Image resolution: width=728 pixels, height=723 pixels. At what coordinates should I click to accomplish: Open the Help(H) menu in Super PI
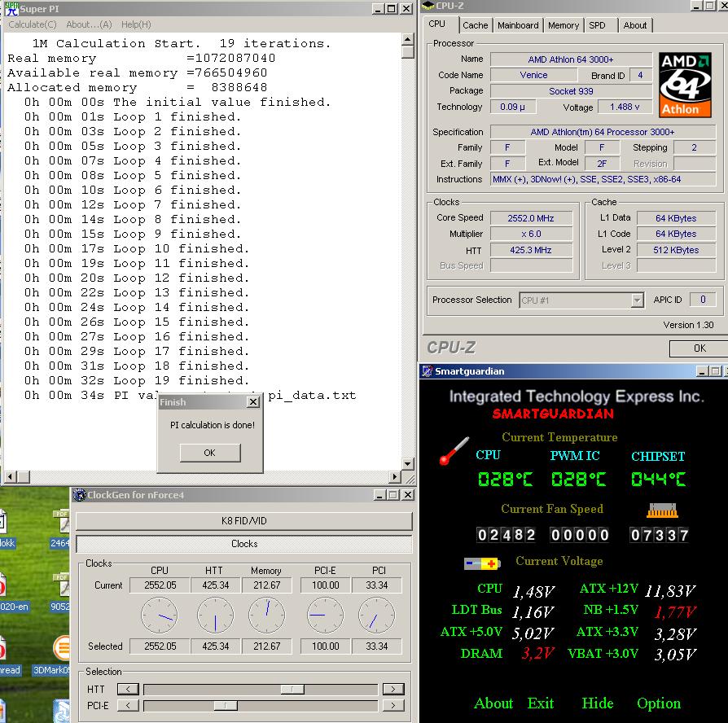[x=136, y=24]
